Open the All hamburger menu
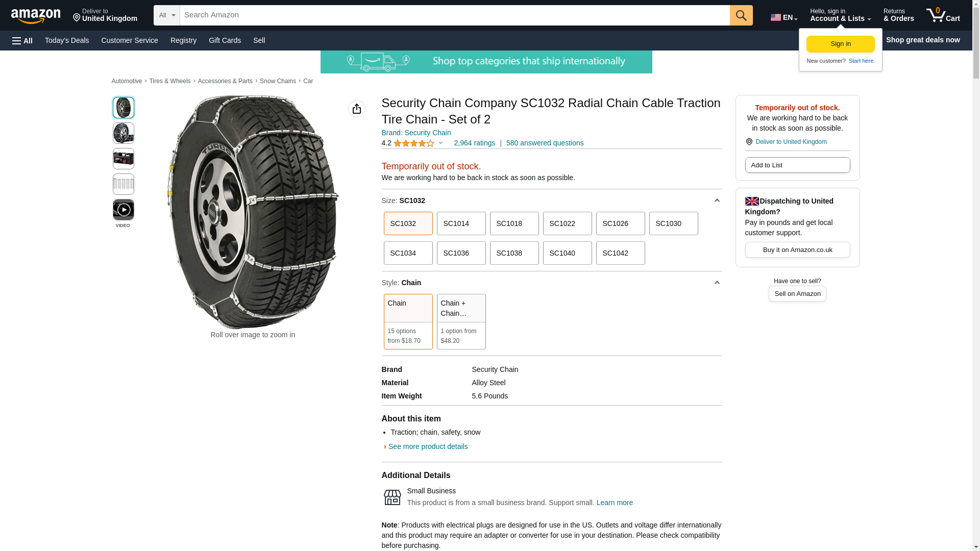 click(22, 40)
